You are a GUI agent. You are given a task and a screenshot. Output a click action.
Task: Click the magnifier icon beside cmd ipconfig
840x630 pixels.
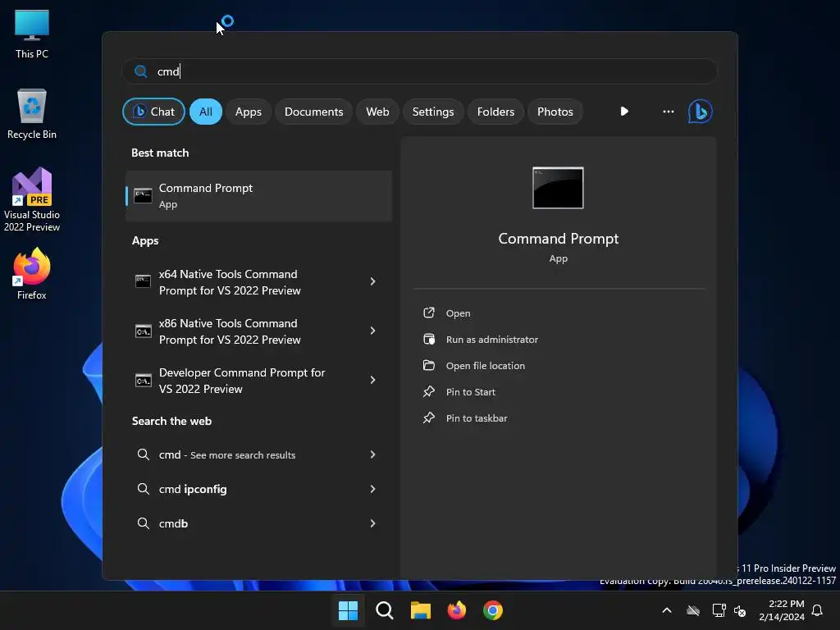(x=143, y=489)
